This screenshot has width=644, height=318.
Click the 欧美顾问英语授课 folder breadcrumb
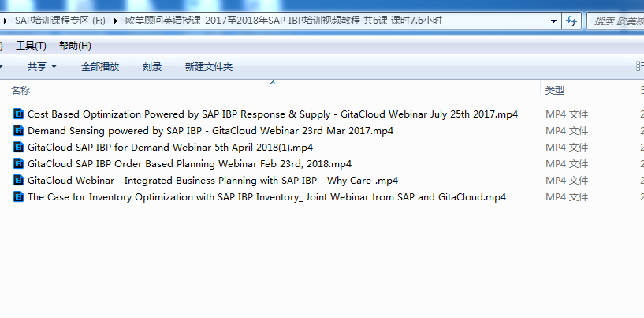tap(284, 21)
